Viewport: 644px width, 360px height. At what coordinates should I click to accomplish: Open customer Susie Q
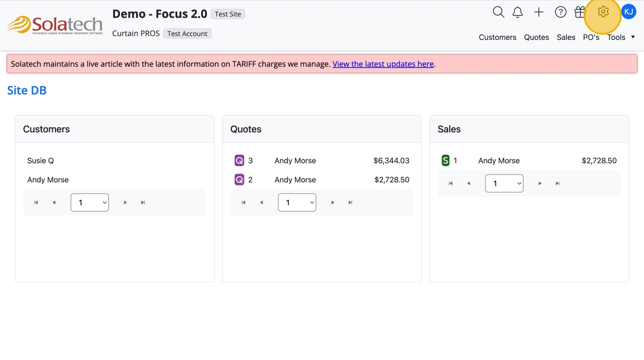pyautogui.click(x=41, y=161)
